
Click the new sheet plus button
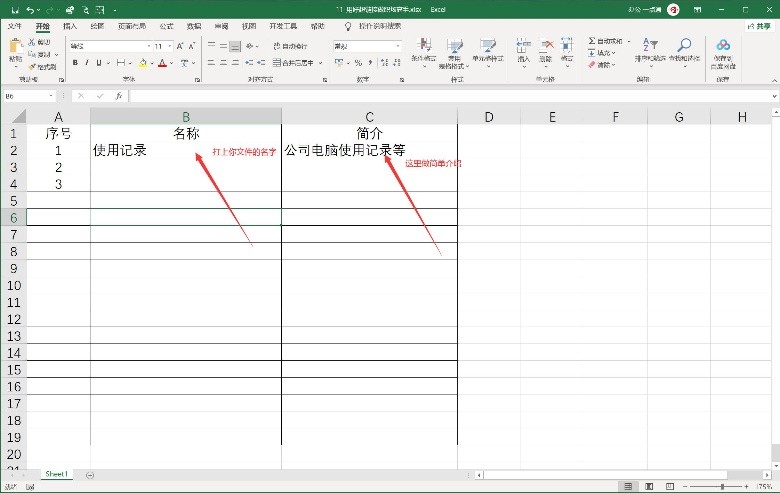(x=90, y=475)
